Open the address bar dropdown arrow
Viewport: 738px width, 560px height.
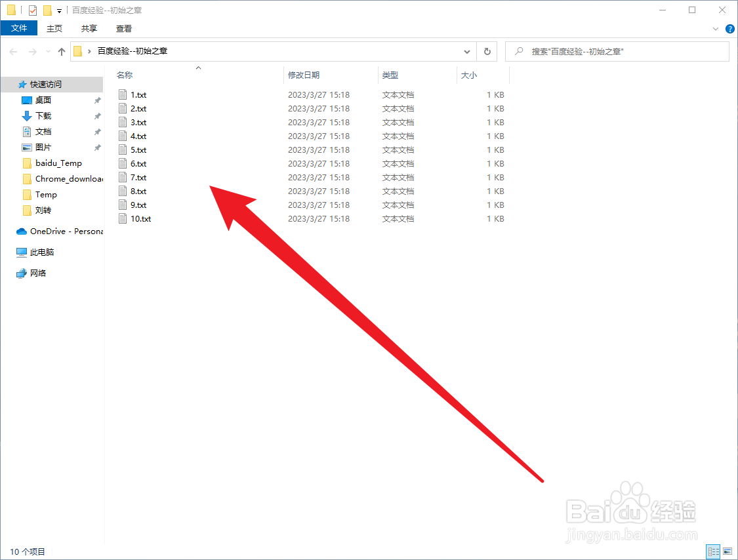click(x=466, y=51)
